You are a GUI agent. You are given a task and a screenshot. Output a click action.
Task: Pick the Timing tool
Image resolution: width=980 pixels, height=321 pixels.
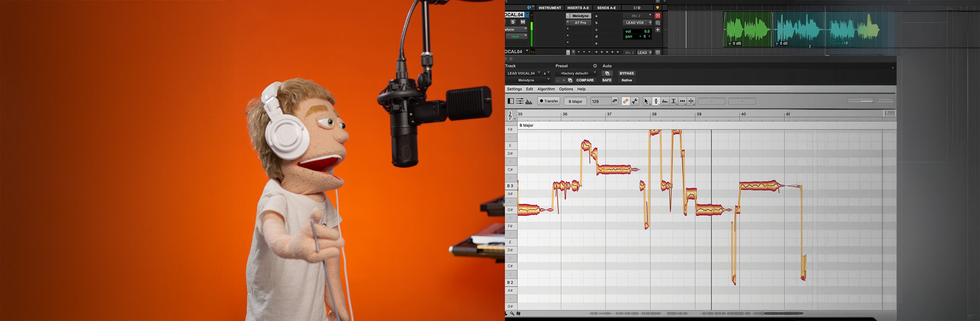click(x=682, y=101)
